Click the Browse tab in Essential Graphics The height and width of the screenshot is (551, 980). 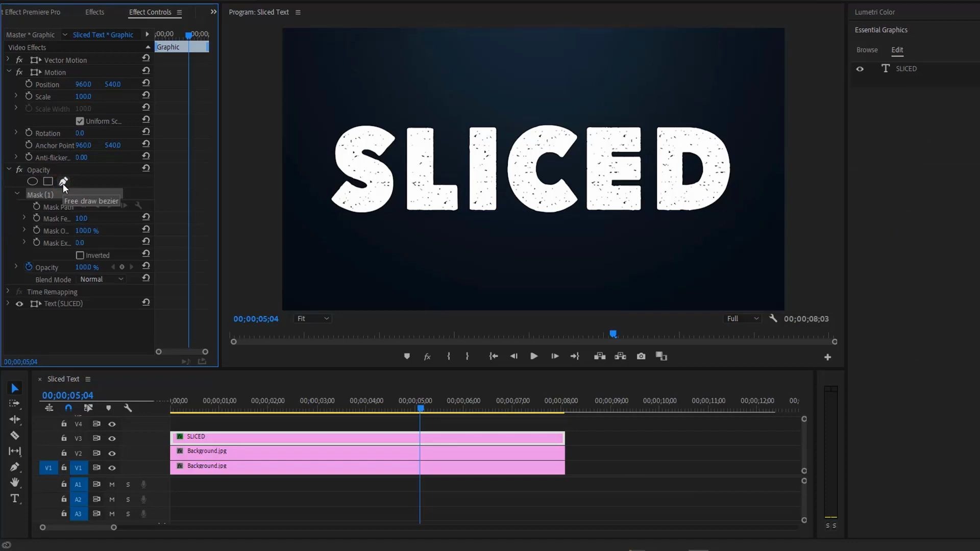(868, 49)
